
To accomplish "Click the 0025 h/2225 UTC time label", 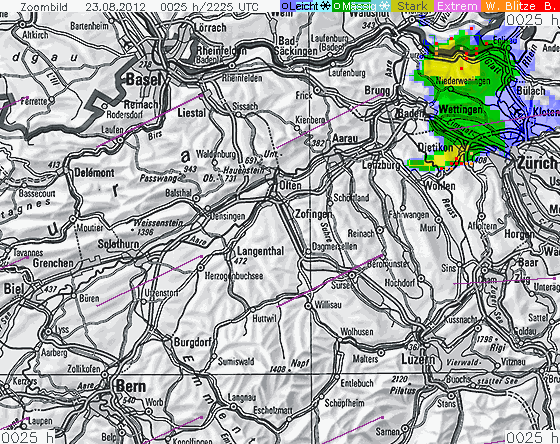I will pyautogui.click(x=209, y=6).
